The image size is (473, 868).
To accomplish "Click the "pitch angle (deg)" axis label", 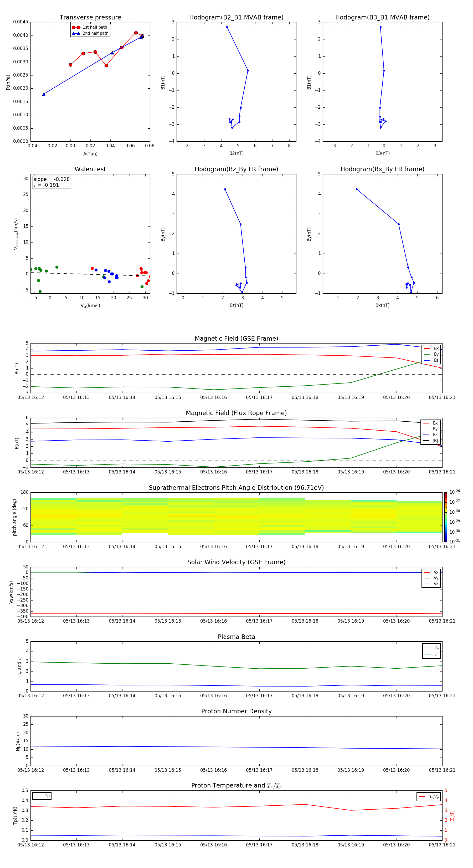I will (14, 517).
